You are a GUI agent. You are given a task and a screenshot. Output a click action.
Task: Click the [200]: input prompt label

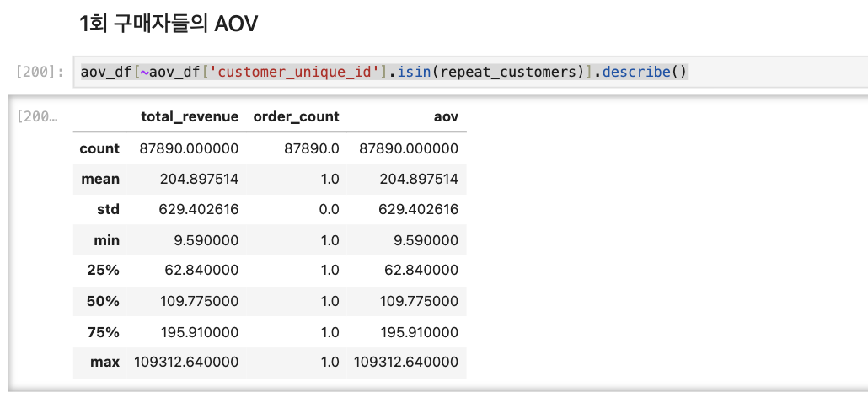coord(40,72)
